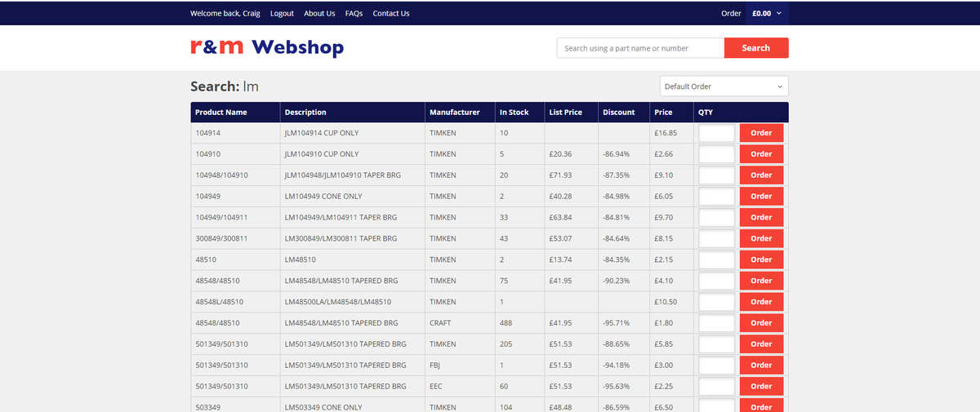The width and height of the screenshot is (980, 412).
Task: Open the Contact Us page
Action: coord(391,13)
